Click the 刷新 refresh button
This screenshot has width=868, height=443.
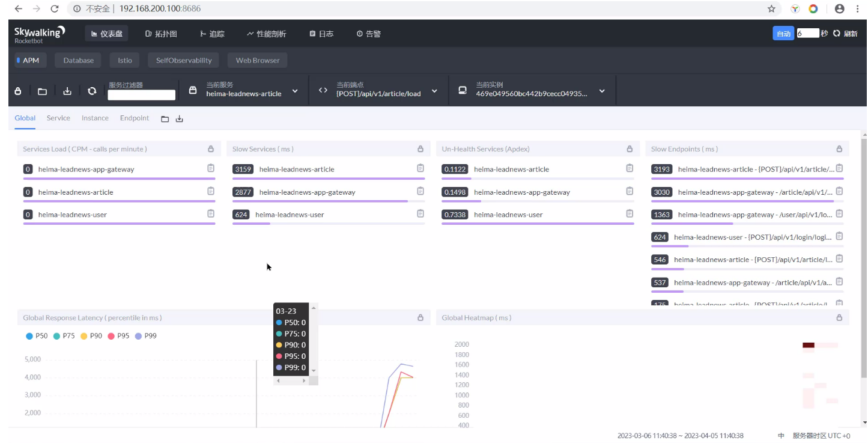pyautogui.click(x=846, y=34)
